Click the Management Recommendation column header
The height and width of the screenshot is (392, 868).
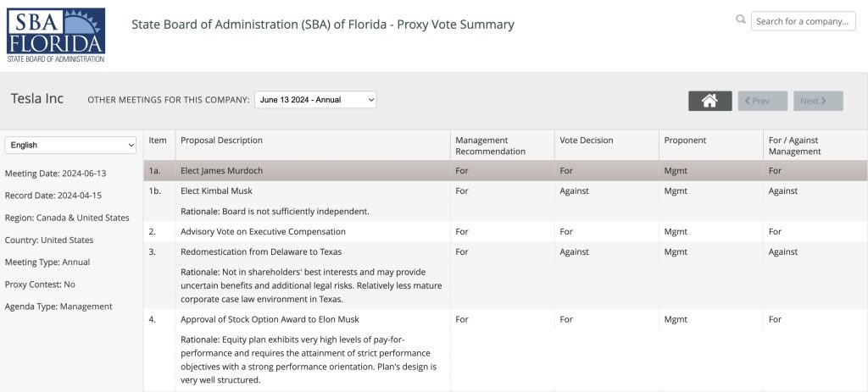coord(491,146)
